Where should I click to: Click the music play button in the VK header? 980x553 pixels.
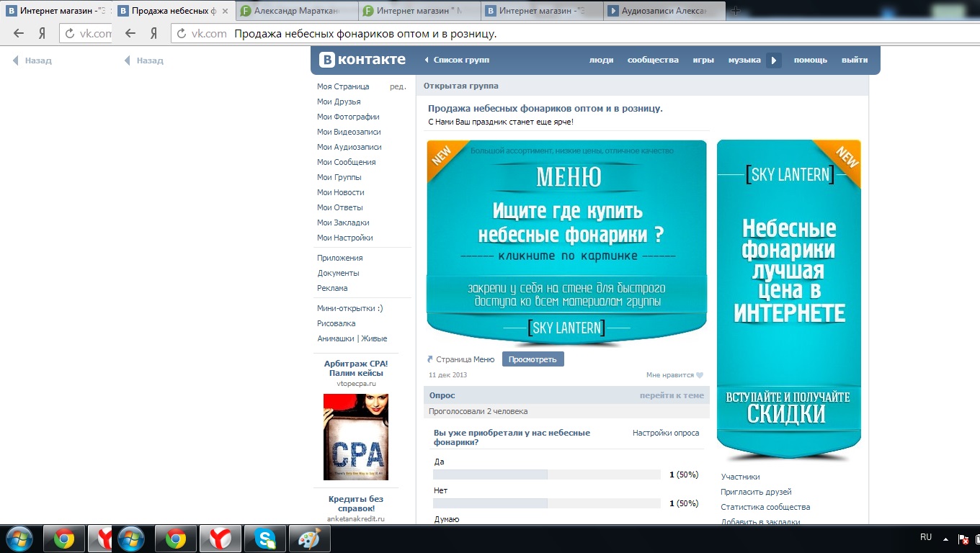pos(774,60)
